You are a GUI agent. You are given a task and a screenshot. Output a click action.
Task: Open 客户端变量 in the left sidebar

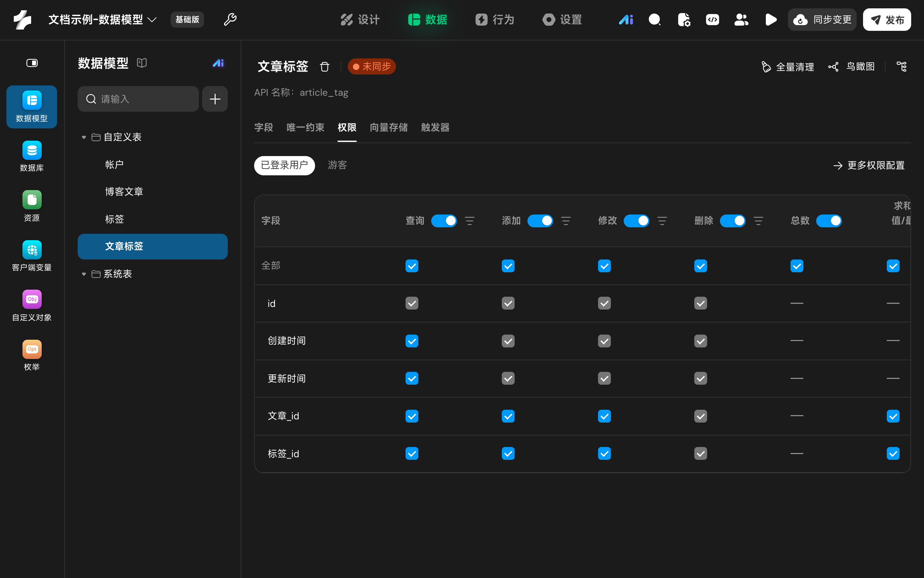(x=32, y=256)
